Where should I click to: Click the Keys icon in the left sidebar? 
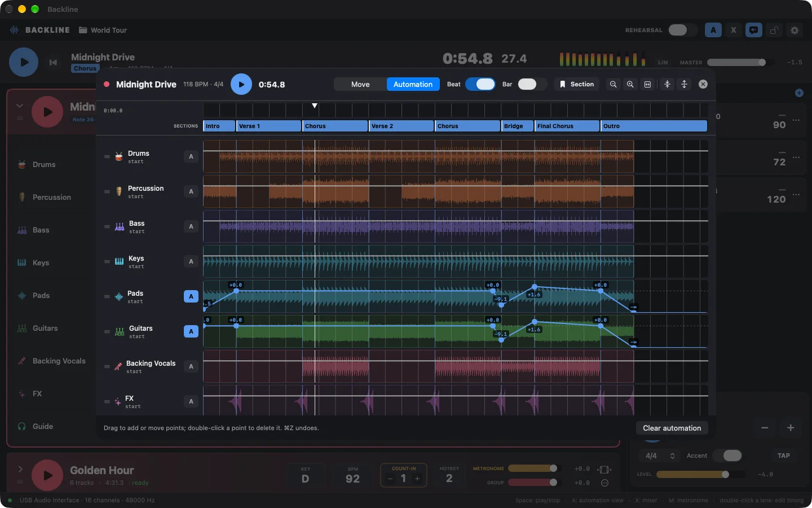(22, 262)
